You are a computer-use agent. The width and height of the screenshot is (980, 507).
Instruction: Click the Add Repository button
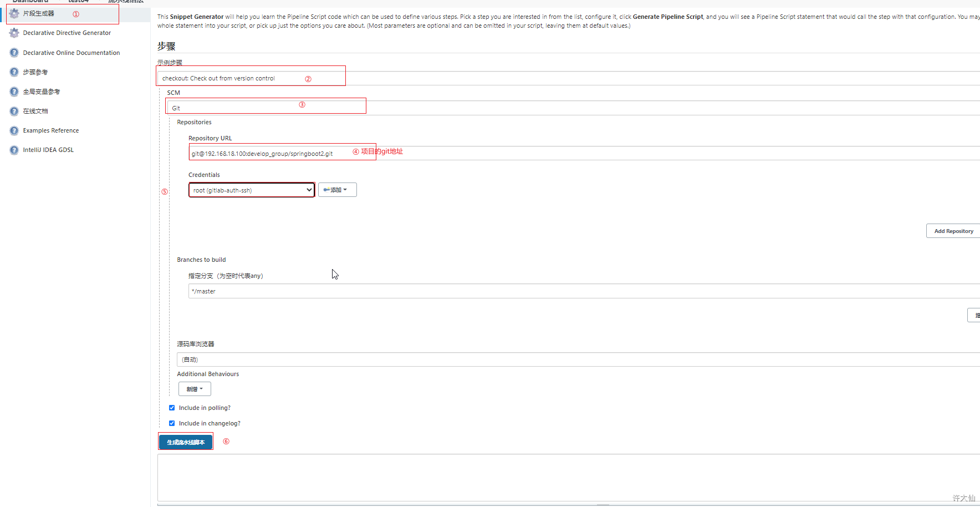pyautogui.click(x=953, y=231)
